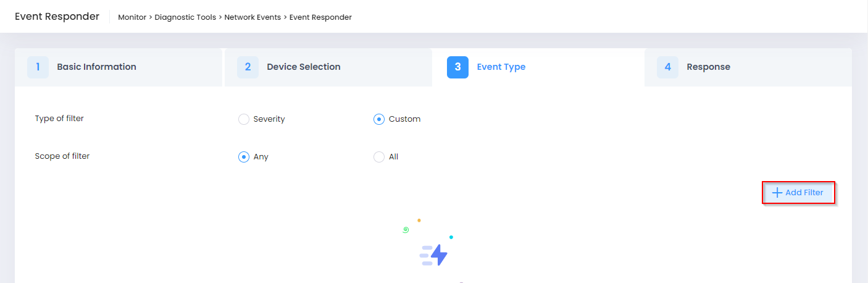Click the Event Responder breadcrumb entry
The image size is (868, 283).
[x=320, y=17]
